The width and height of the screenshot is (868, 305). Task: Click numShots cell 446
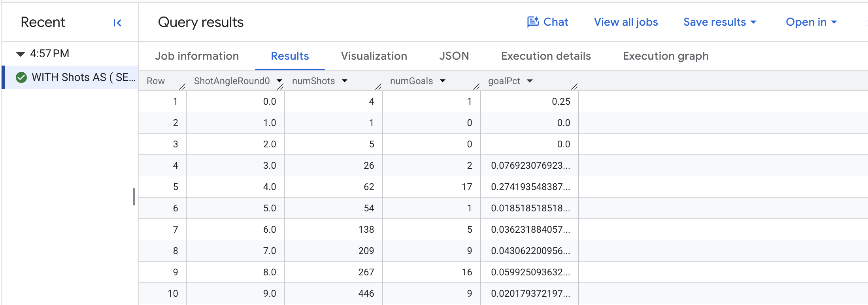pos(333,294)
